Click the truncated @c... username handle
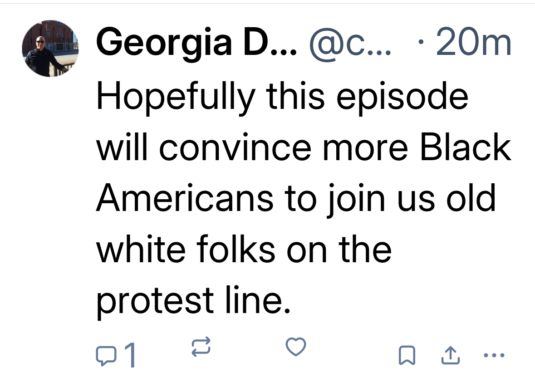Screen dimensions: 535x392 coord(349,44)
